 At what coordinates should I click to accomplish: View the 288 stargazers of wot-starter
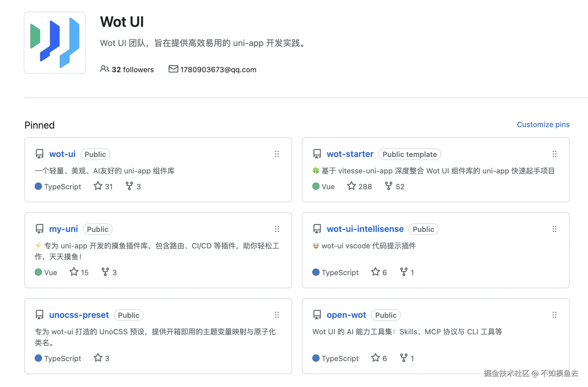point(359,186)
